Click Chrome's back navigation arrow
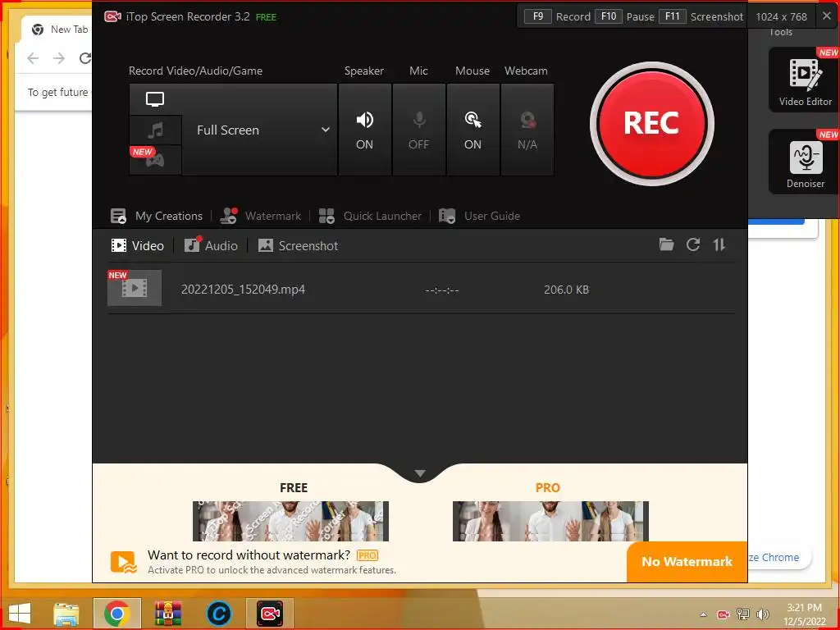This screenshot has height=630, width=840. [33, 58]
